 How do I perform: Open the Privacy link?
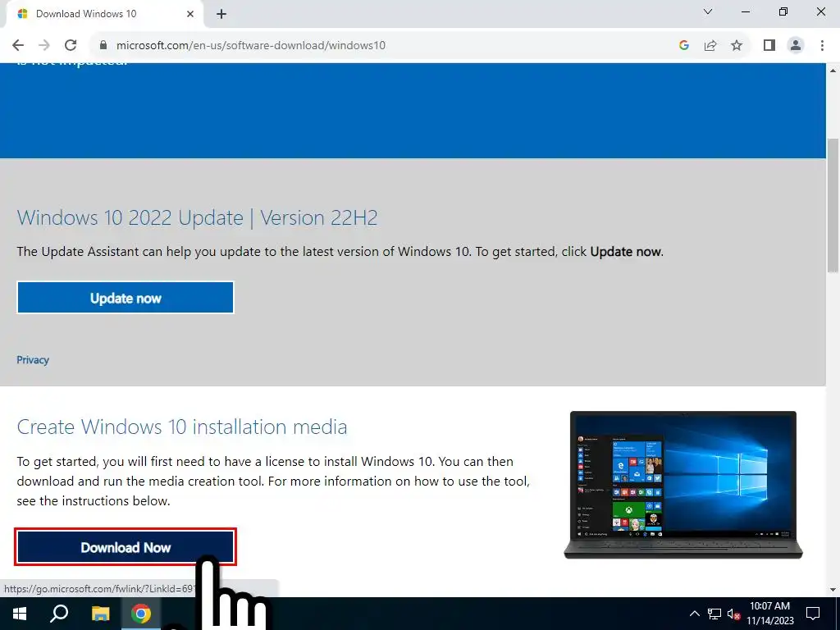click(33, 360)
